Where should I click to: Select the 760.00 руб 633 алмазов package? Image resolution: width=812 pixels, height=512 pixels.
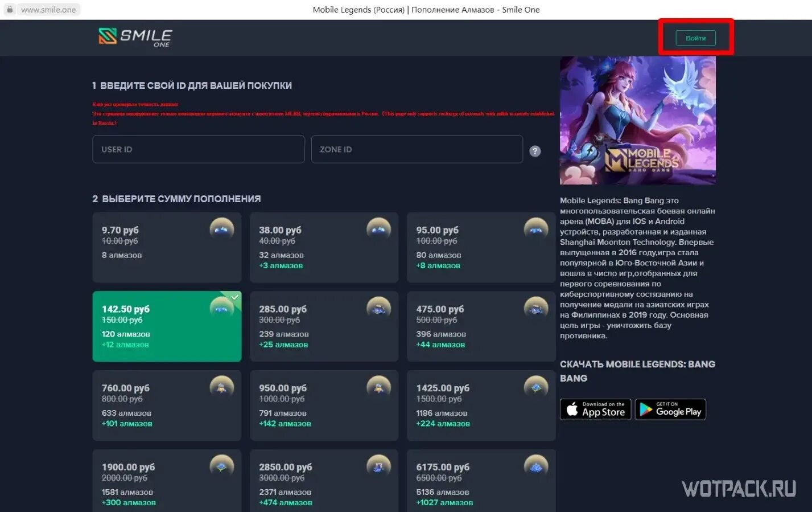point(167,405)
